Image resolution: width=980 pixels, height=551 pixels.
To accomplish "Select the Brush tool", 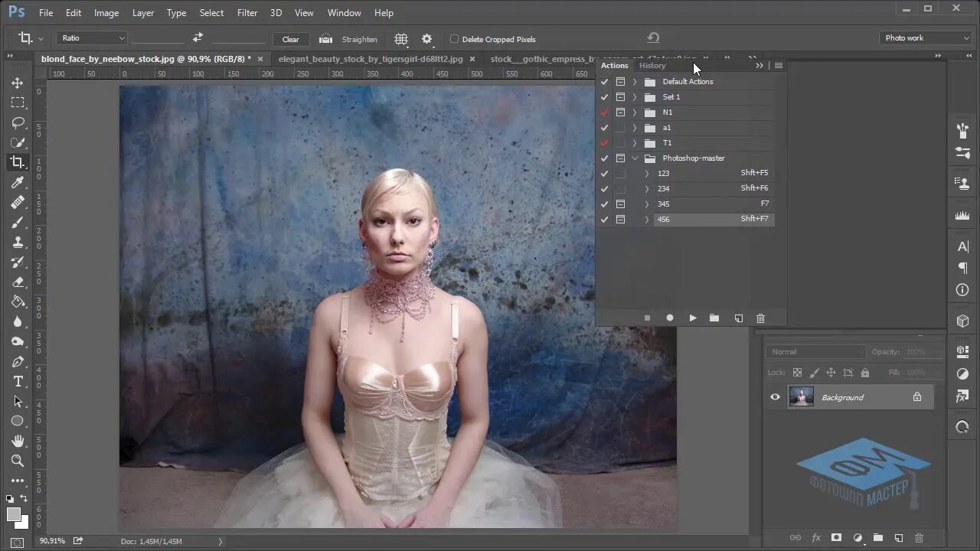I will coord(17,222).
